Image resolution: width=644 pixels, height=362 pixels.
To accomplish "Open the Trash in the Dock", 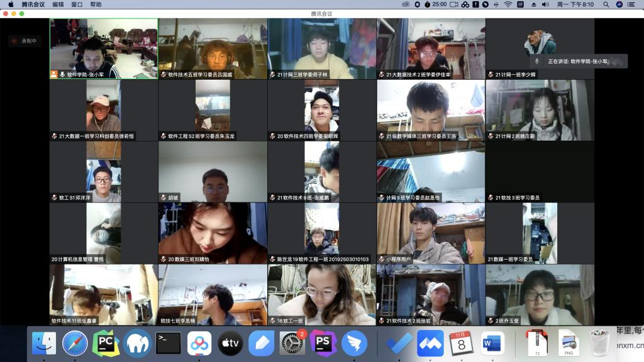I will click(599, 343).
